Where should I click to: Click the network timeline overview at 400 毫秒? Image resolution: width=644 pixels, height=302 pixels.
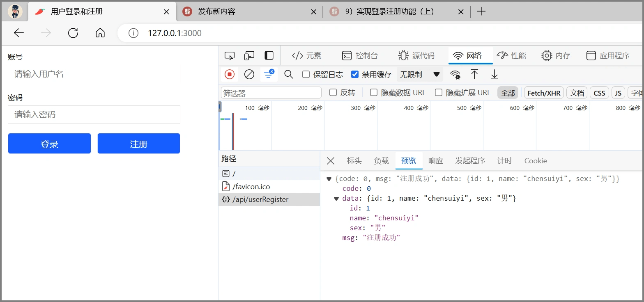click(x=404, y=127)
